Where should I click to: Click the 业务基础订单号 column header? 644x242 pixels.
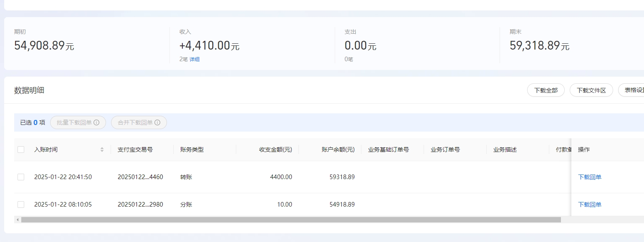(388, 150)
